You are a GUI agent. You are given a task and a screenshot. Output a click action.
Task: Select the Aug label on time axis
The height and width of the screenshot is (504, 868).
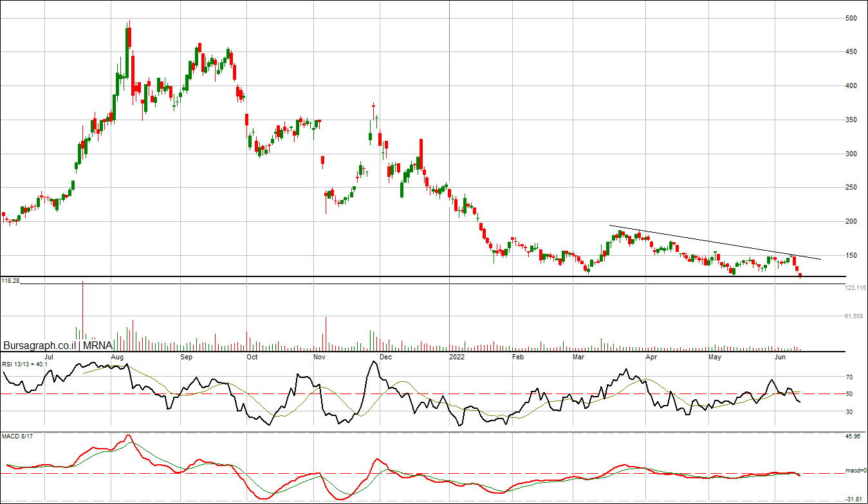point(117,356)
